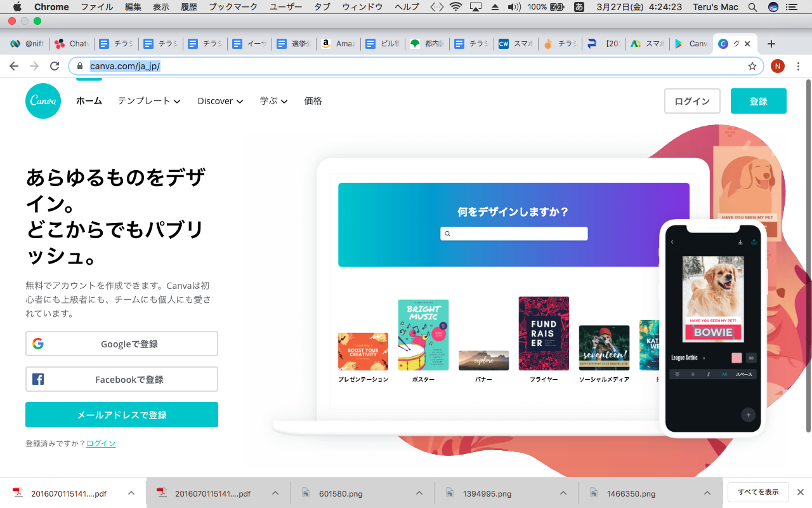Click the header ログイン button

click(692, 101)
